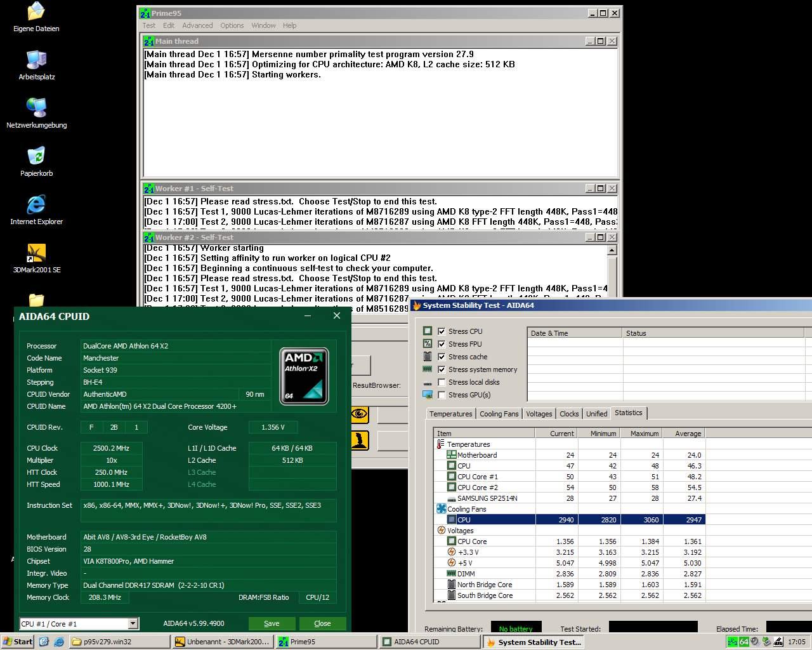Click the Core Voltage 1.356 V value
The width and height of the screenshot is (812, 650).
pyautogui.click(x=273, y=427)
